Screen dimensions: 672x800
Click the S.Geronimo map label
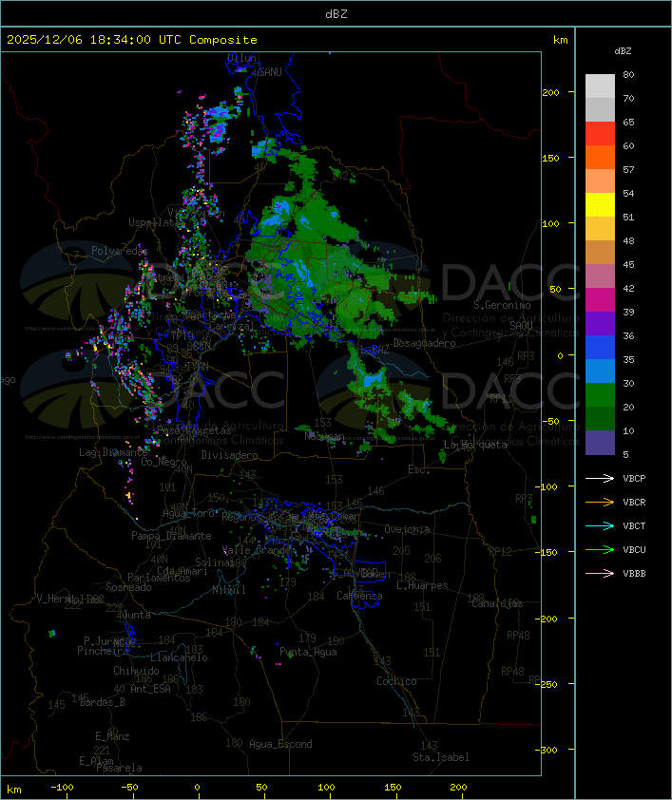(x=502, y=305)
